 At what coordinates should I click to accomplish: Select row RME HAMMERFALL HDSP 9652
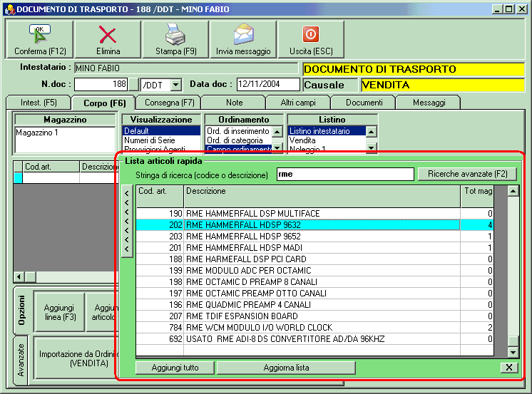coord(314,237)
